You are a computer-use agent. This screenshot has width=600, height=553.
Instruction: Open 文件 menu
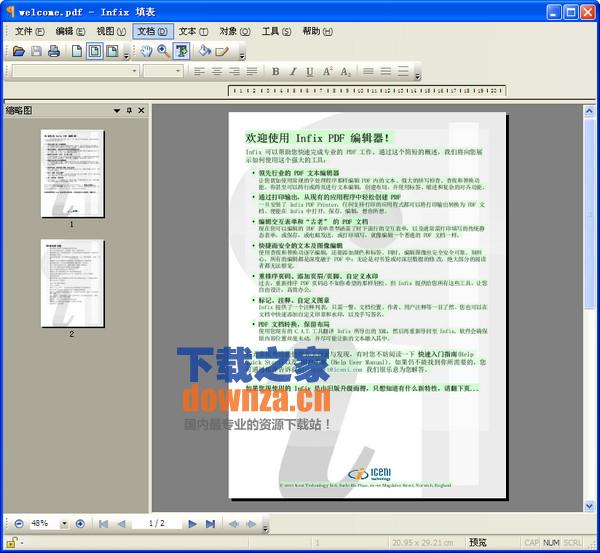(x=29, y=31)
